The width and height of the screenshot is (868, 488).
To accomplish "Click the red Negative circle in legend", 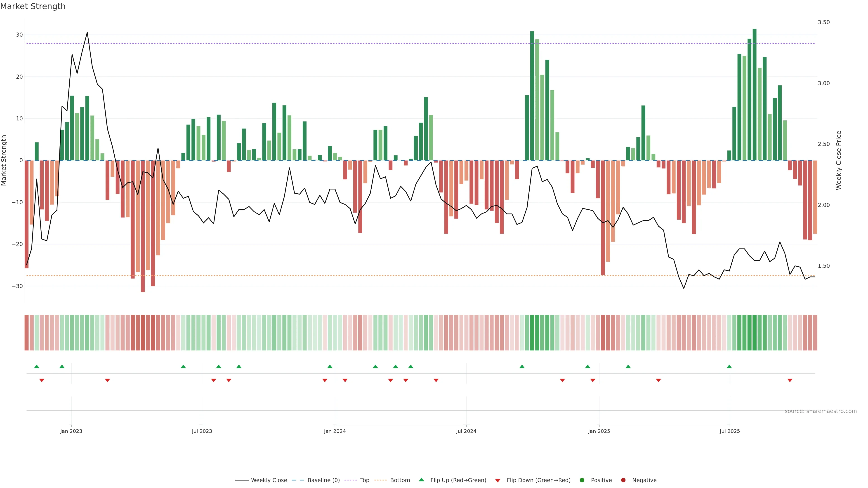I will [x=623, y=480].
